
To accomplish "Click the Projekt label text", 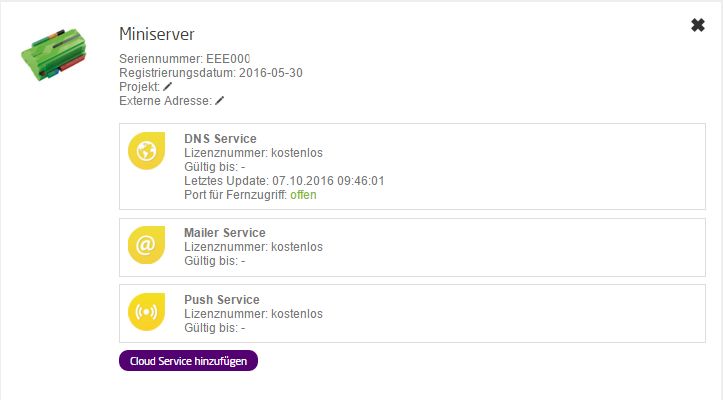I will 139,87.
